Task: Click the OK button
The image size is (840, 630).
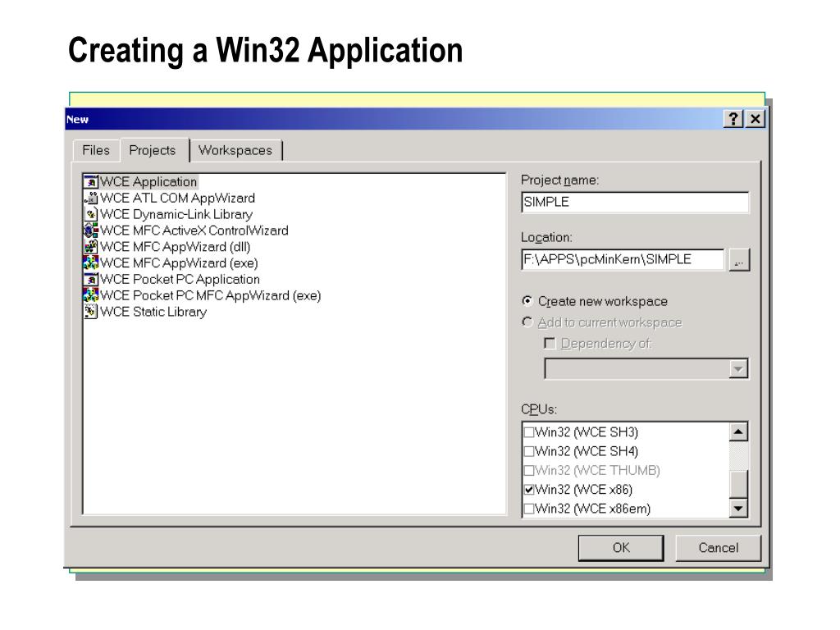Action: 621,548
